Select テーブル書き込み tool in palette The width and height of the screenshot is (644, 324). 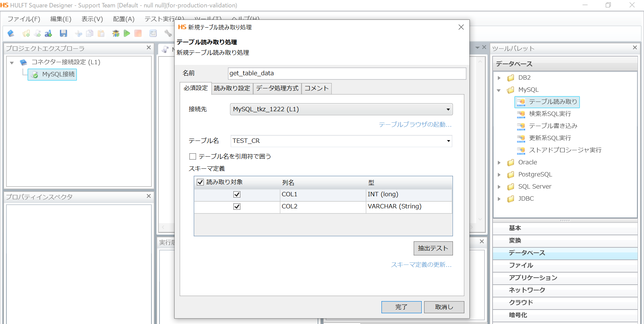(x=547, y=126)
